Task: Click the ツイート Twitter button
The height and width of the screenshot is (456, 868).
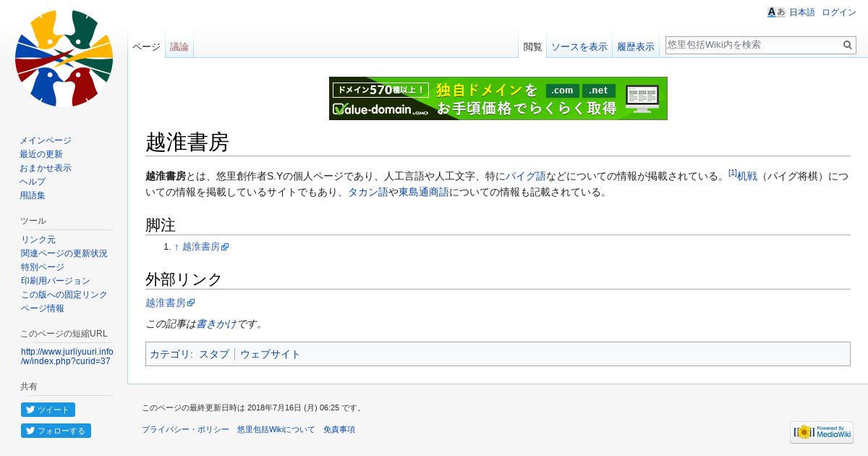Action: click(x=48, y=410)
